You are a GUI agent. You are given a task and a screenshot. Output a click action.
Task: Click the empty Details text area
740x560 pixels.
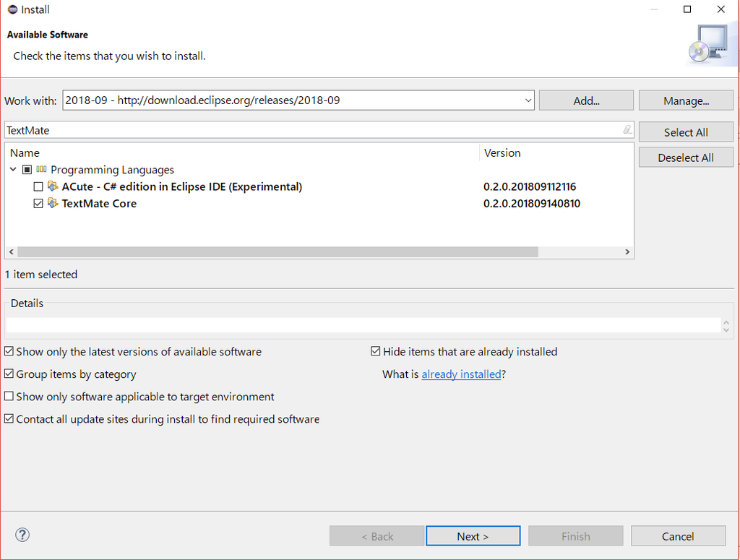(363, 325)
